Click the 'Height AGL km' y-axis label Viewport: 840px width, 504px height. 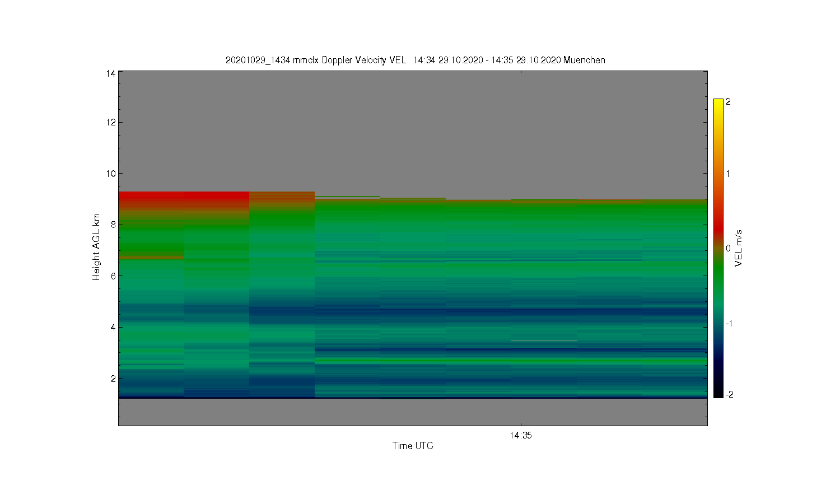point(96,247)
